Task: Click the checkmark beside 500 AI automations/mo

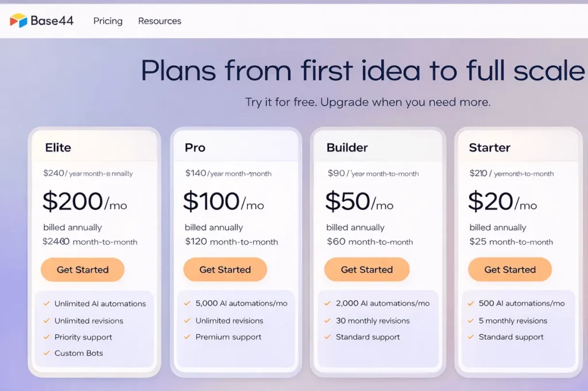Action: pyautogui.click(x=472, y=304)
